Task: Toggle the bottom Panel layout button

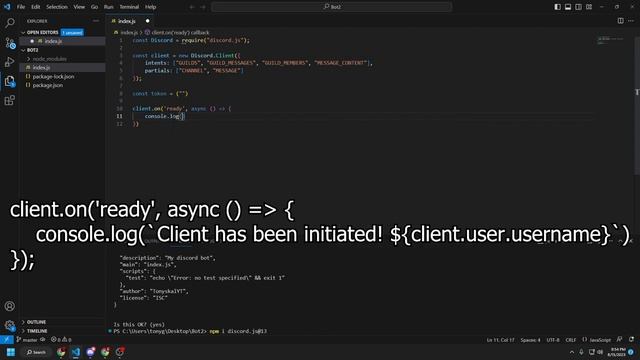Action: (x=568, y=7)
